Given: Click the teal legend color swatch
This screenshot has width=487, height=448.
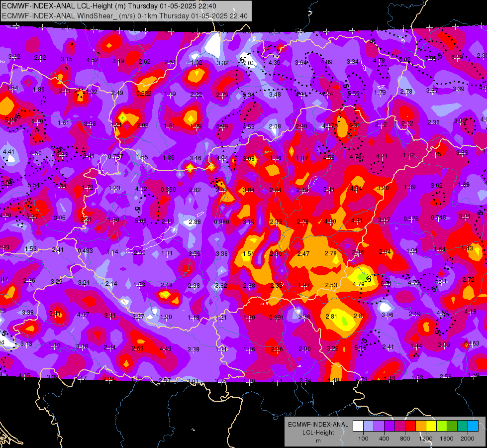Looking at the screenshot, I should [x=463, y=426].
